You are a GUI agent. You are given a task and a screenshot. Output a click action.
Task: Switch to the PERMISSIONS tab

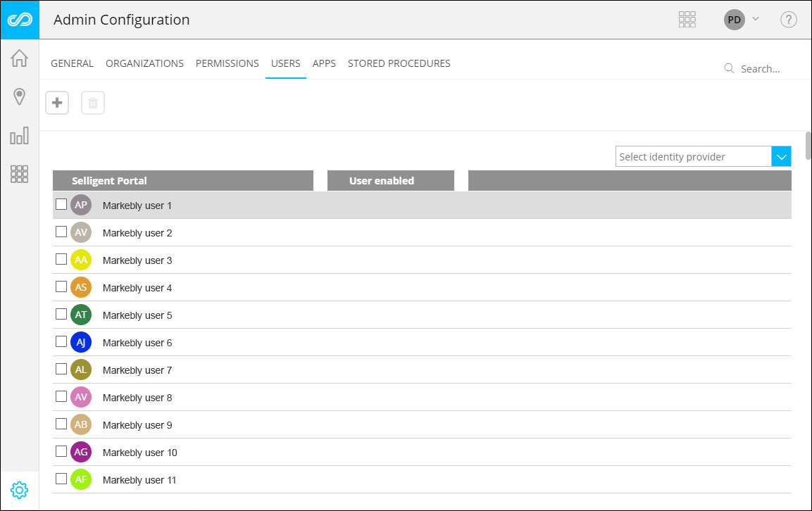[227, 63]
